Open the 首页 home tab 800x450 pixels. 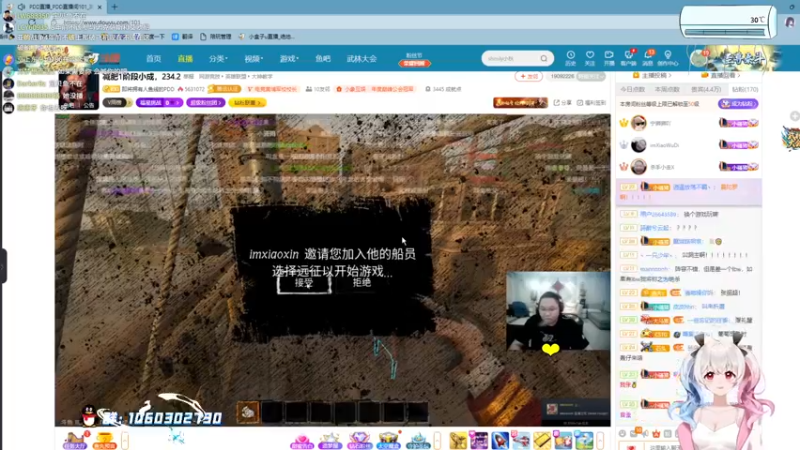[154, 59]
